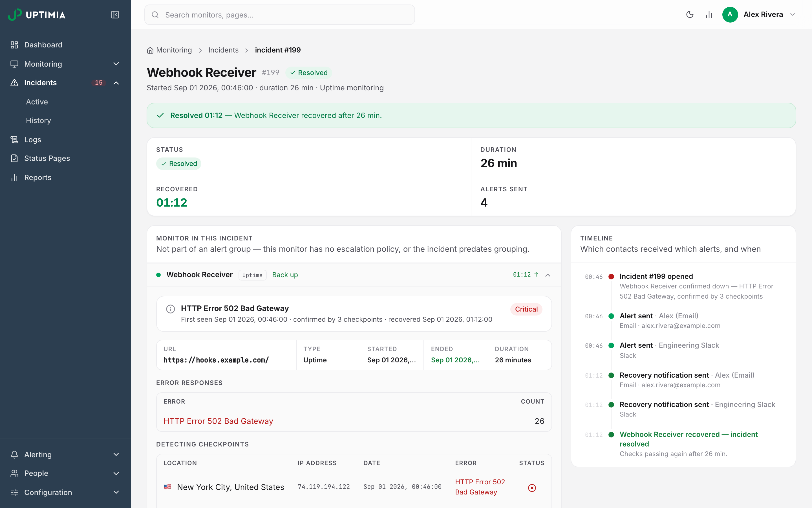The image size is (812, 508).
Task: Open the bar chart stats icon
Action: tap(709, 14)
